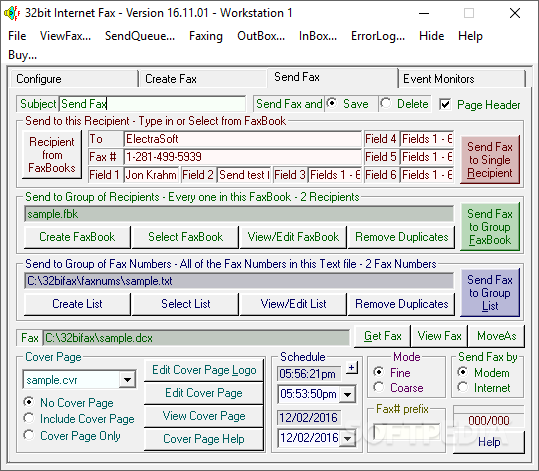The width and height of the screenshot is (539, 471).
Task: Click Select List button
Action: point(185,304)
